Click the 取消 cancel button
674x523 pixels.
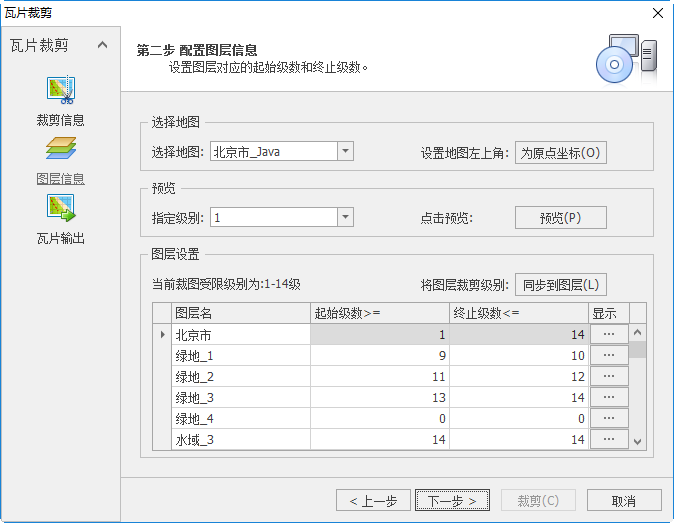click(x=624, y=501)
